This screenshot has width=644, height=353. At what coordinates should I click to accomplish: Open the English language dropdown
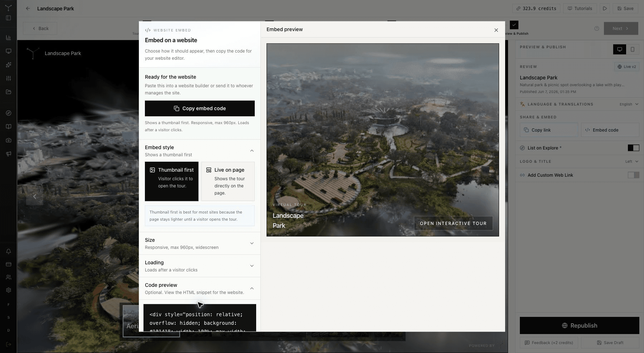click(x=629, y=104)
